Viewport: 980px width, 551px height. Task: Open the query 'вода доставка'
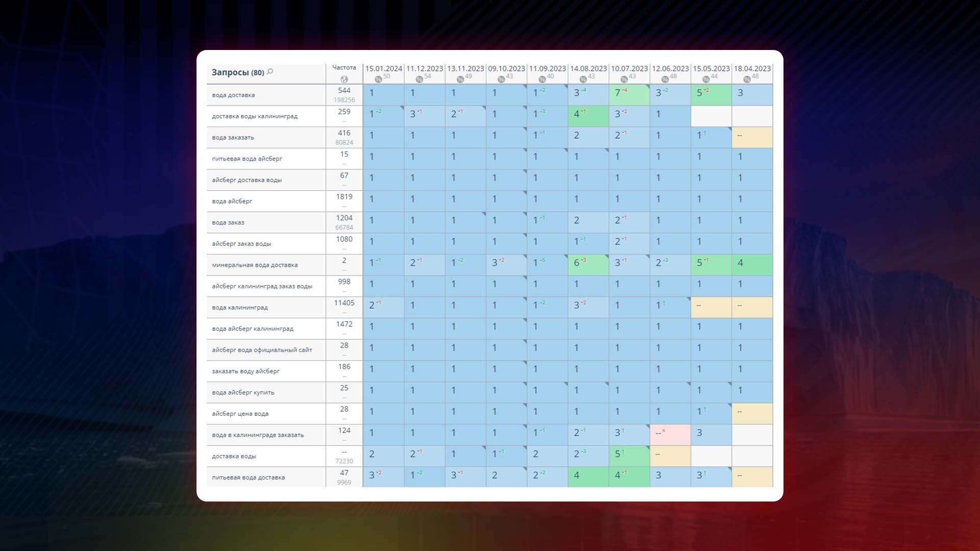[x=233, y=95]
